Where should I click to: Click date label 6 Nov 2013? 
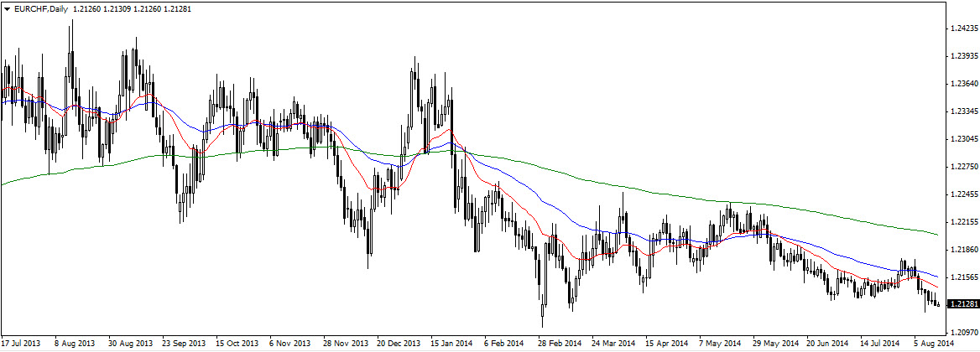(x=292, y=344)
